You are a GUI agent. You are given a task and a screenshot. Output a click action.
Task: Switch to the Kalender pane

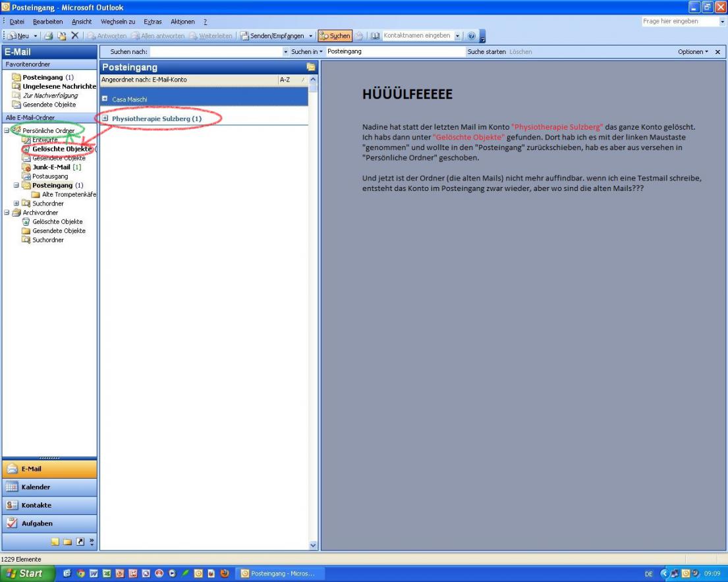click(x=49, y=487)
